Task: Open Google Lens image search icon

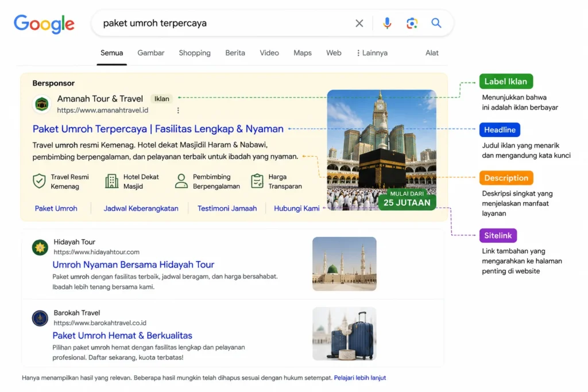Action: [412, 23]
